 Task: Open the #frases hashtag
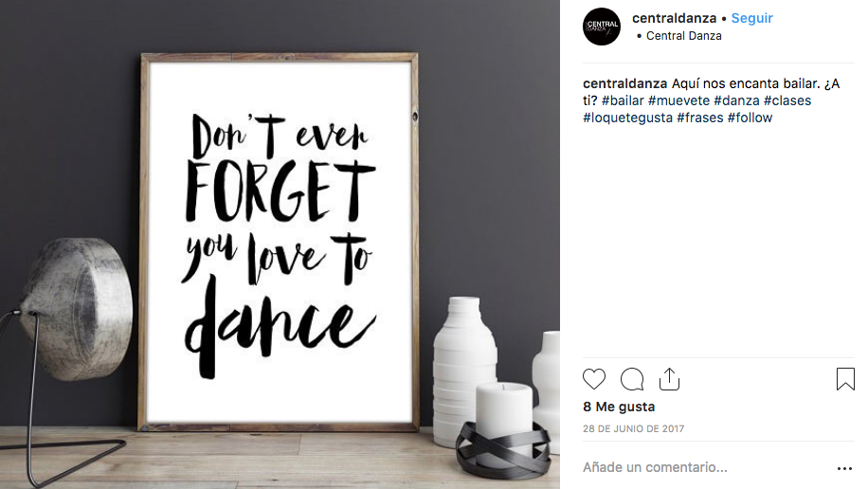point(699,118)
